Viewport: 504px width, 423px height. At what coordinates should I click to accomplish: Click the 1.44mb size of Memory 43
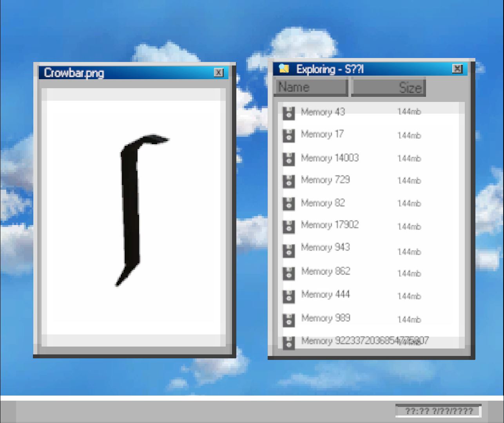coord(409,112)
